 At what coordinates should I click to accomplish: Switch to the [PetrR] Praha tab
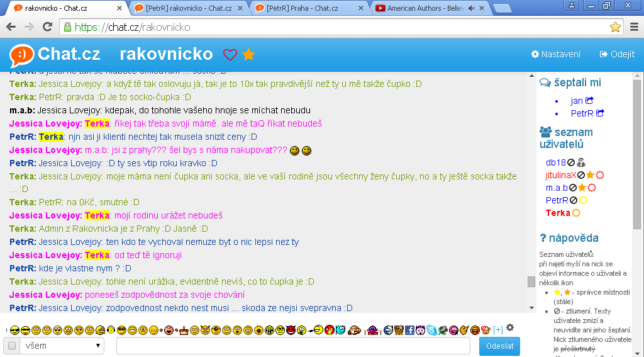(x=309, y=8)
